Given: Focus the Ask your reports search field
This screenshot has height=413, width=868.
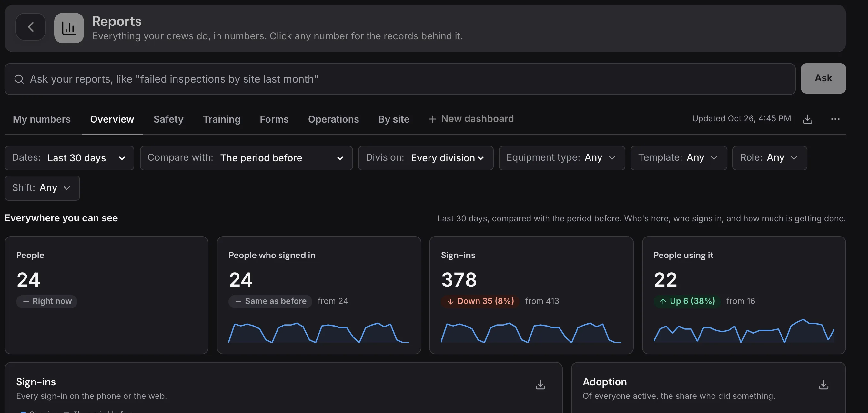Looking at the screenshot, I should coord(400,79).
